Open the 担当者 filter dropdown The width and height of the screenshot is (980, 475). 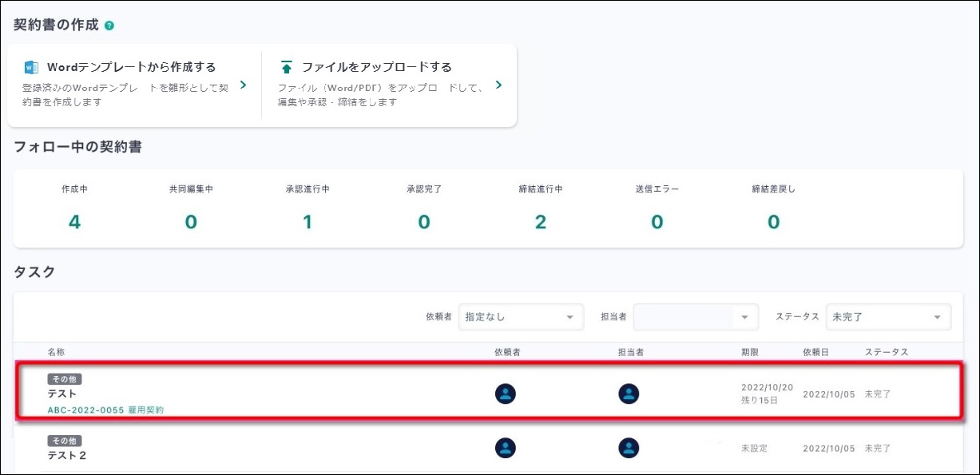click(695, 317)
